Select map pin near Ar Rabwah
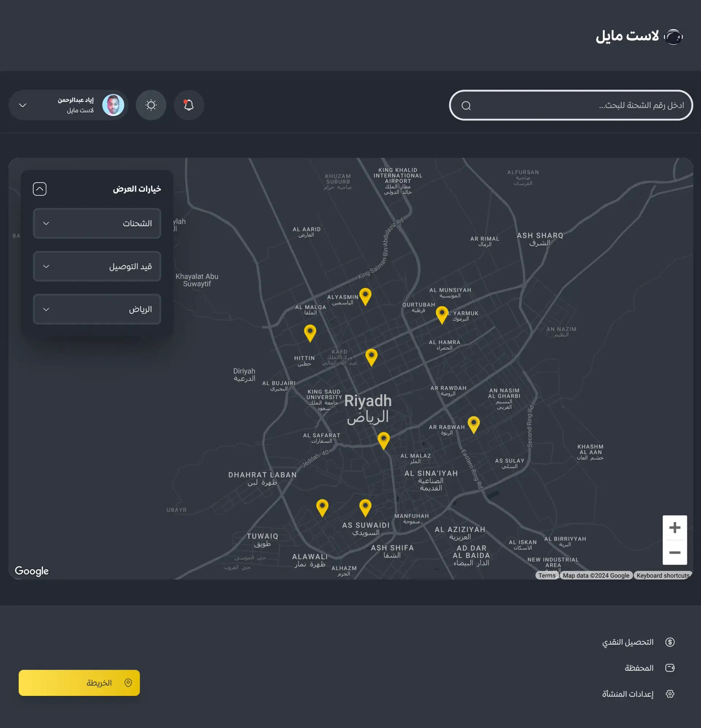Image resolution: width=701 pixels, height=728 pixels. [x=473, y=425]
